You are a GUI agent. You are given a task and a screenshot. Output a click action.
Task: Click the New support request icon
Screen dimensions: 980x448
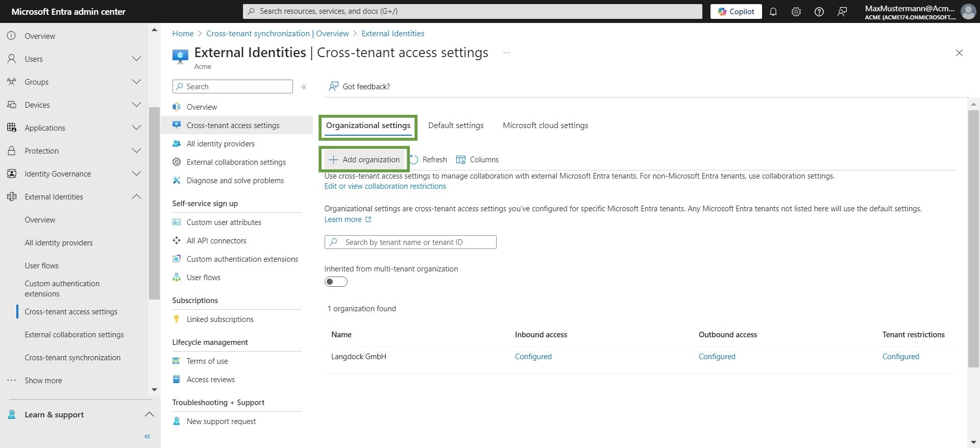[177, 421]
